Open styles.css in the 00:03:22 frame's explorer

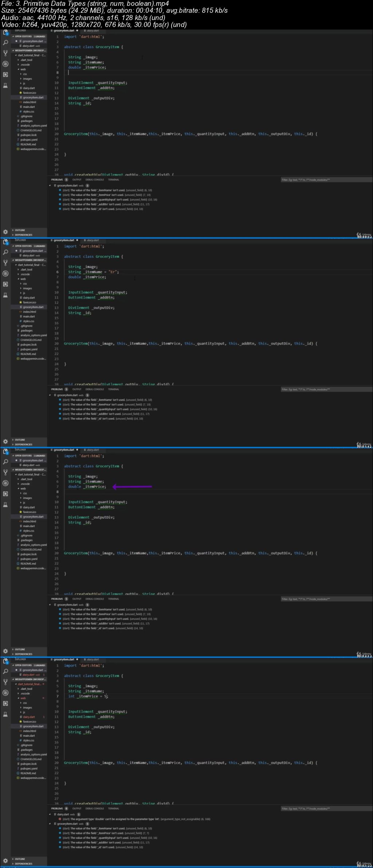click(x=28, y=740)
